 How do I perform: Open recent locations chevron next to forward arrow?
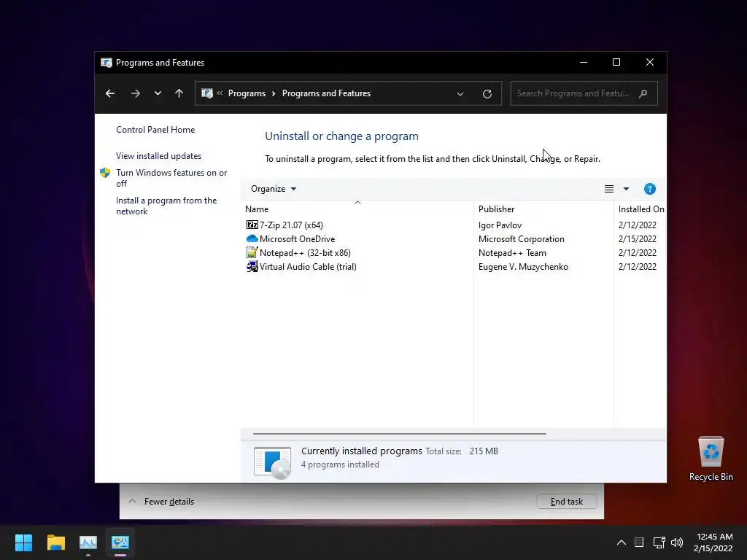point(158,93)
